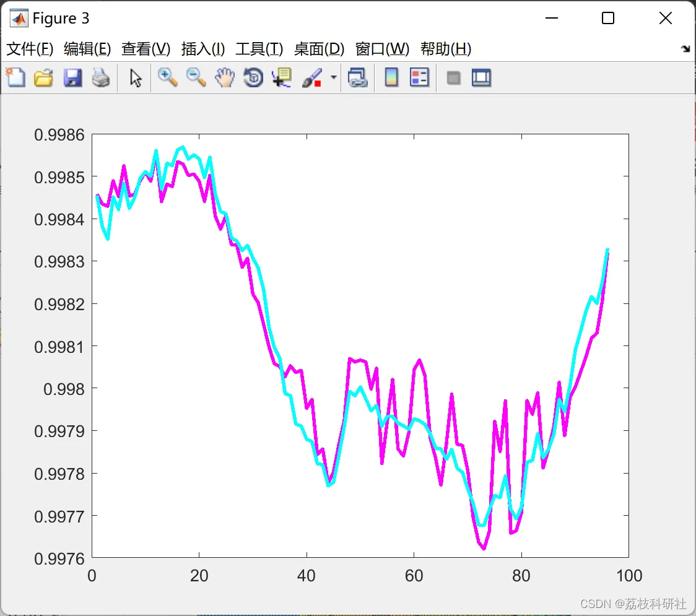This screenshot has height=616, width=696.
Task: Open the 桌面(D) menu
Action: pyautogui.click(x=319, y=49)
